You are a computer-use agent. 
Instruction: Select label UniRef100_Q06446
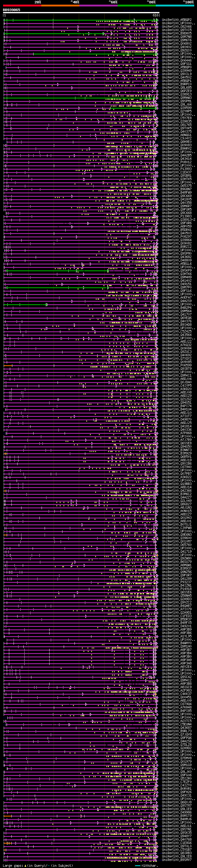click(x=177, y=60)
